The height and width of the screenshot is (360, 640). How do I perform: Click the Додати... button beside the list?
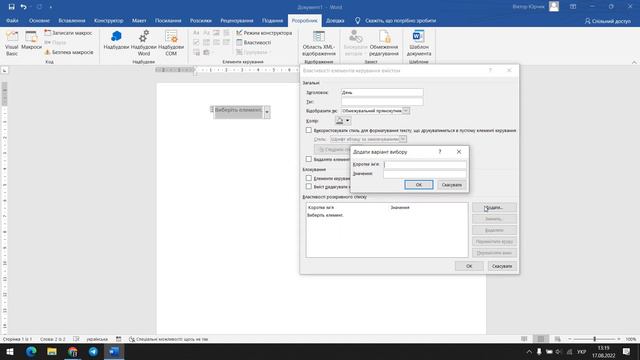click(494, 207)
